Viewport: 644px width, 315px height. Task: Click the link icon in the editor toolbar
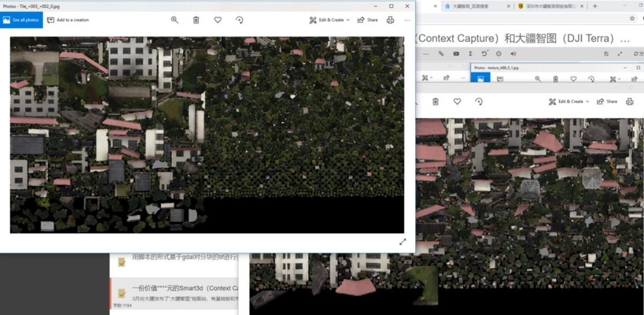point(441,53)
